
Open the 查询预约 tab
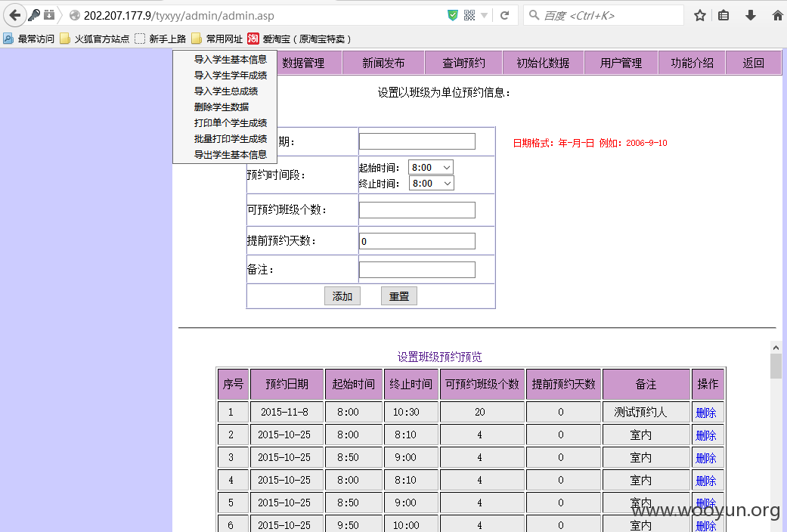click(463, 63)
